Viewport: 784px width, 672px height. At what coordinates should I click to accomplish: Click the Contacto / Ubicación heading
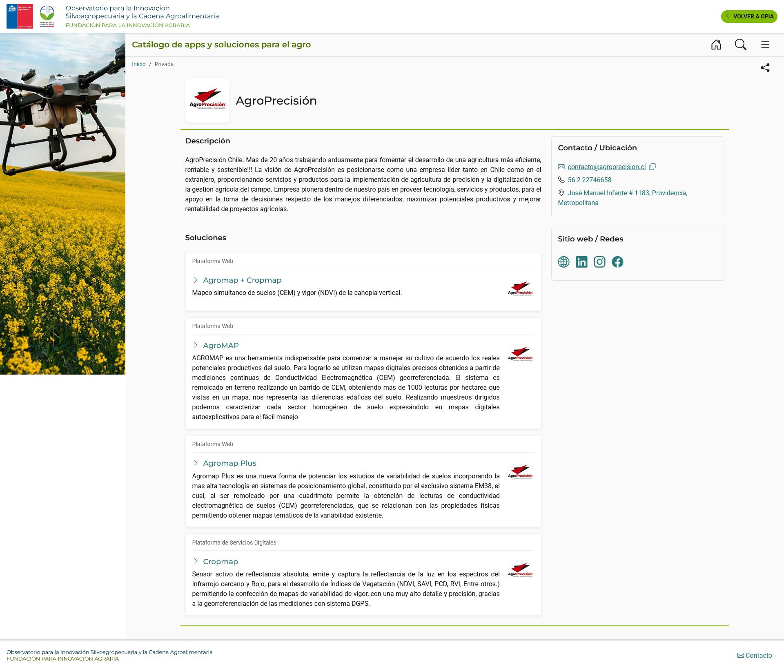597,148
